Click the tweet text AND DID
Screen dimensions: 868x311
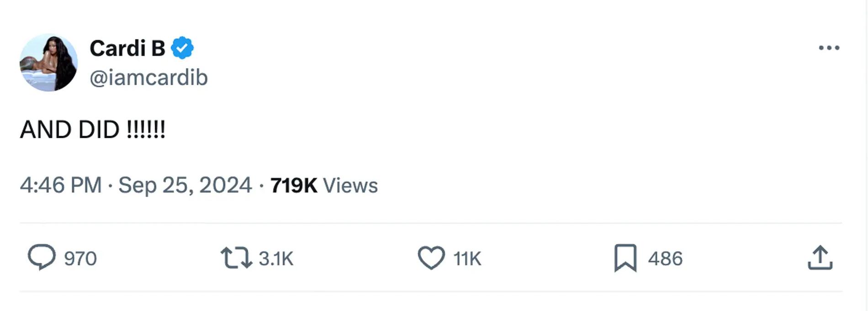[69, 130]
